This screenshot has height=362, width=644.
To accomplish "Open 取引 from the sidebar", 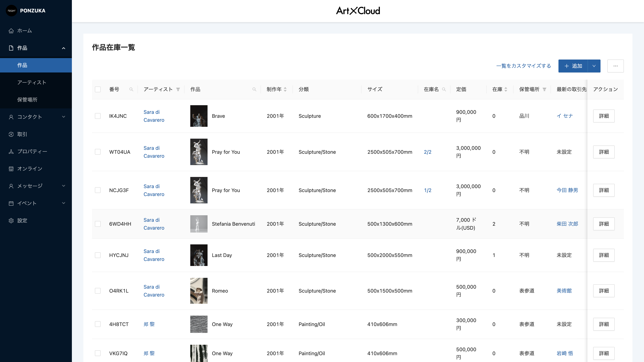I will pos(22,134).
